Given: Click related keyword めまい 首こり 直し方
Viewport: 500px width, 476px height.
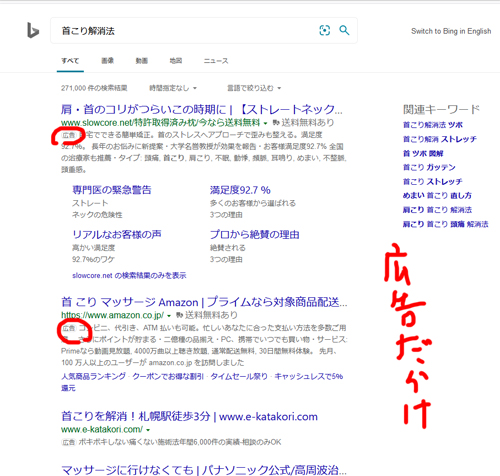Looking at the screenshot, I should point(437,196).
